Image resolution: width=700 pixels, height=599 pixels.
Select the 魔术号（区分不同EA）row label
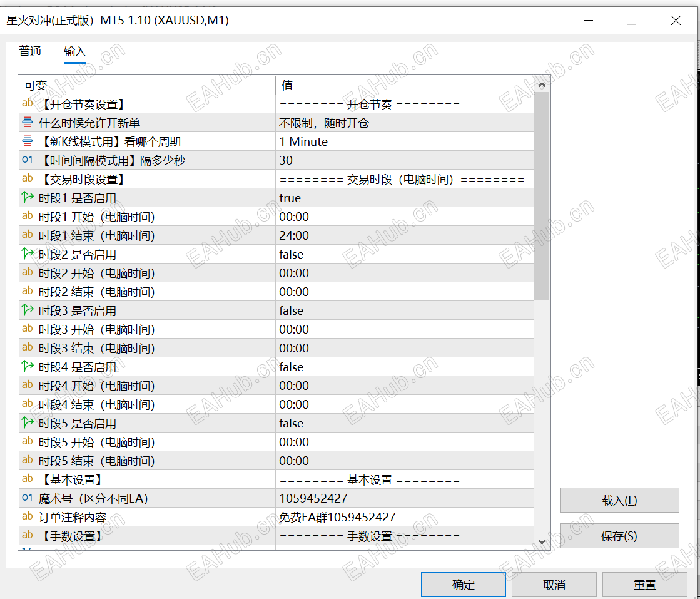pyautogui.click(x=93, y=498)
